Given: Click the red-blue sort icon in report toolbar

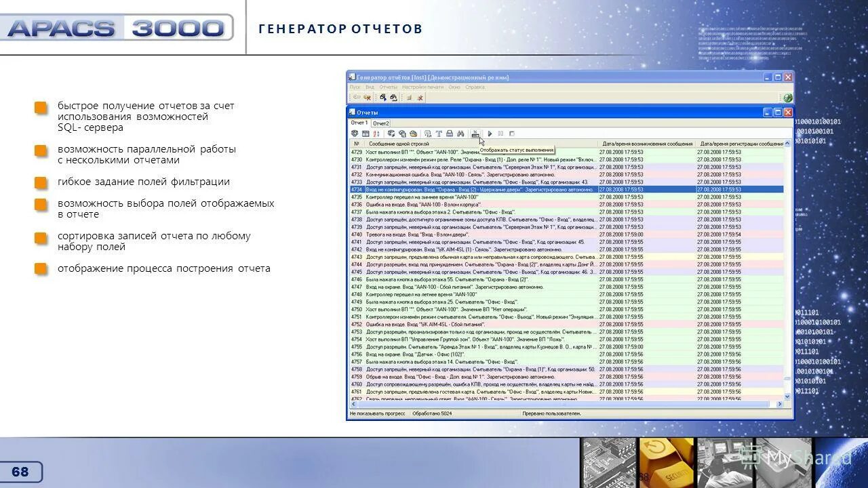Looking at the screenshot, I should [376, 134].
